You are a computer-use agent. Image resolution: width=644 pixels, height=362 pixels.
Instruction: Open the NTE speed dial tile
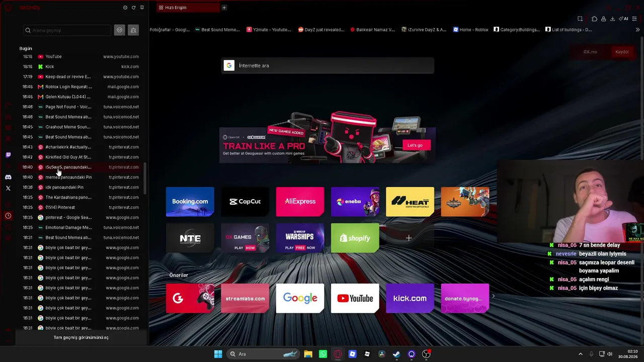(x=190, y=238)
